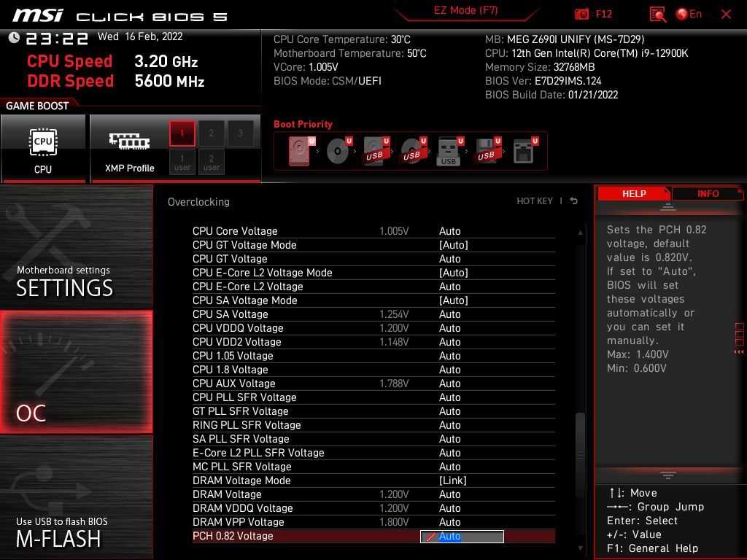Select the RING PLL SFR Voltage row
747x560 pixels.
373,424
